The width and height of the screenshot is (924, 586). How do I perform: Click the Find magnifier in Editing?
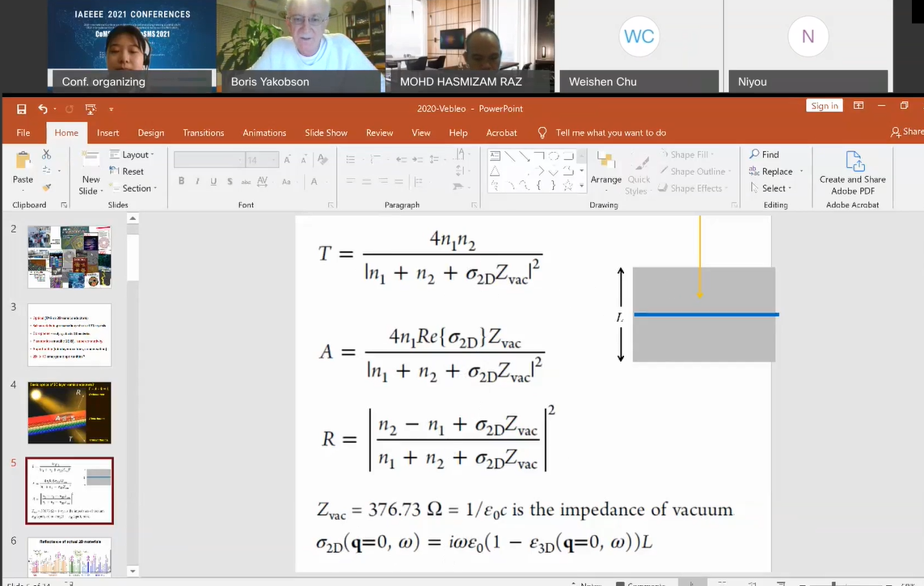pyautogui.click(x=754, y=154)
